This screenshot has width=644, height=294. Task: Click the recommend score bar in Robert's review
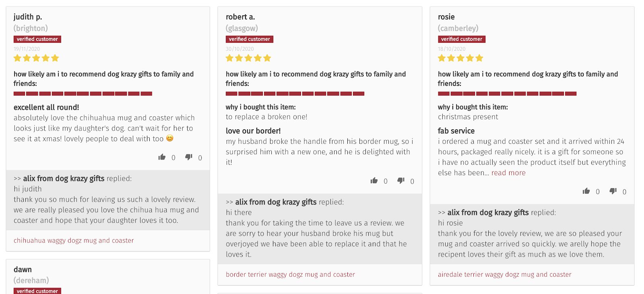(295, 93)
